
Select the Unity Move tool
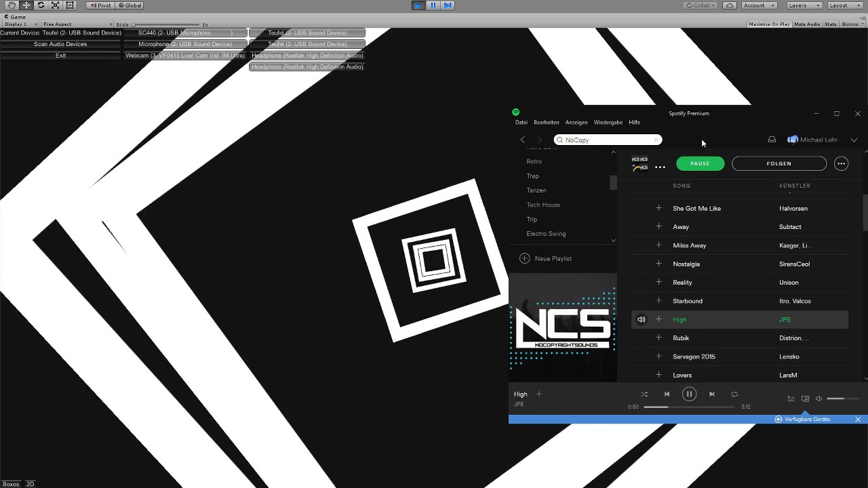pos(26,5)
